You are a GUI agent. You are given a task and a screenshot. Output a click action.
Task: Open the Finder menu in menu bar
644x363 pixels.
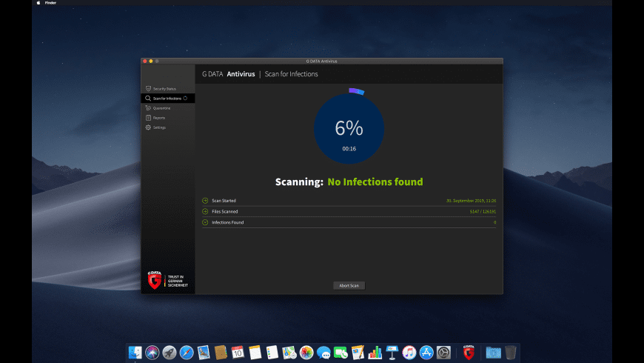(x=50, y=2)
